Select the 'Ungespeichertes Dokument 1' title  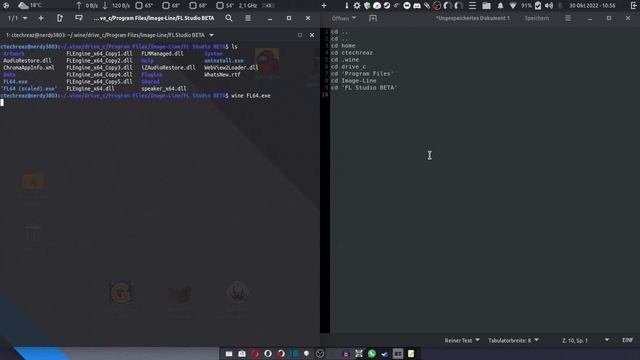click(x=473, y=18)
